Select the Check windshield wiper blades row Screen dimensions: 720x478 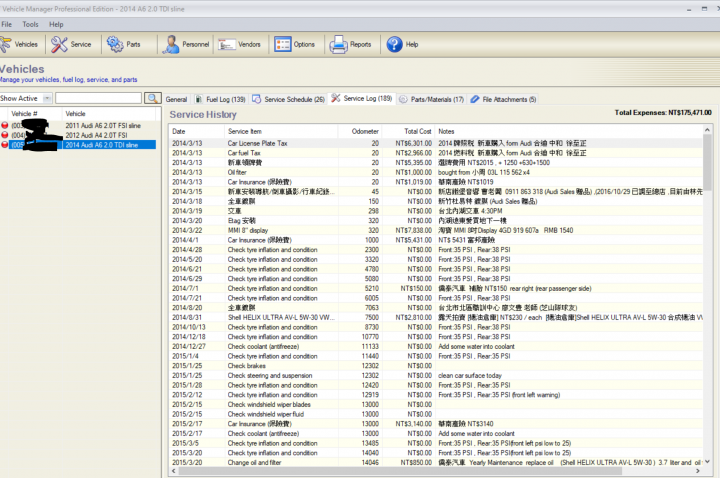click(436, 405)
